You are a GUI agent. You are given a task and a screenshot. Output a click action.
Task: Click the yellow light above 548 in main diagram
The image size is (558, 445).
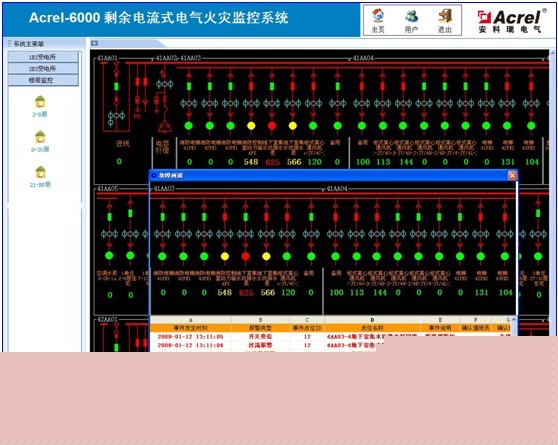click(x=251, y=126)
